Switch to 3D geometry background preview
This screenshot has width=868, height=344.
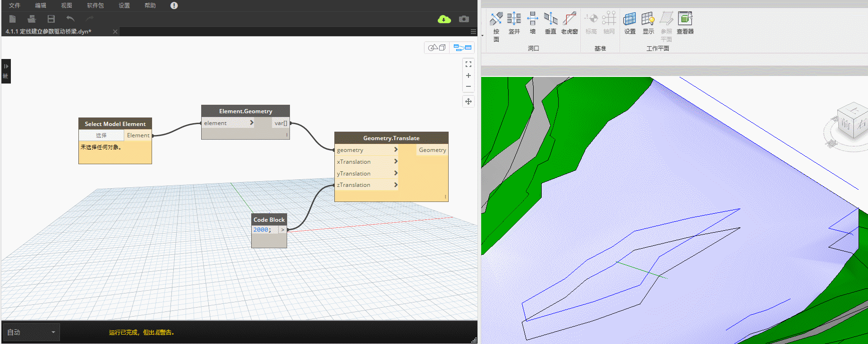click(x=437, y=48)
